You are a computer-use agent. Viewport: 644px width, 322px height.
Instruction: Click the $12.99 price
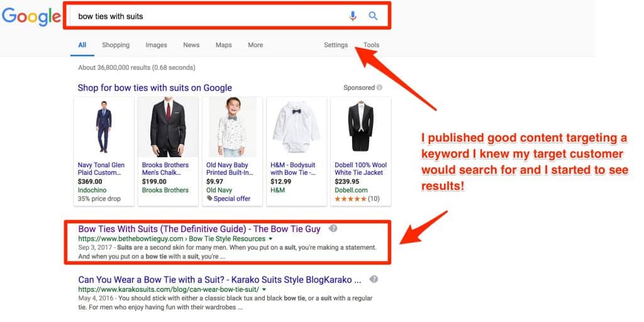pyautogui.click(x=281, y=182)
